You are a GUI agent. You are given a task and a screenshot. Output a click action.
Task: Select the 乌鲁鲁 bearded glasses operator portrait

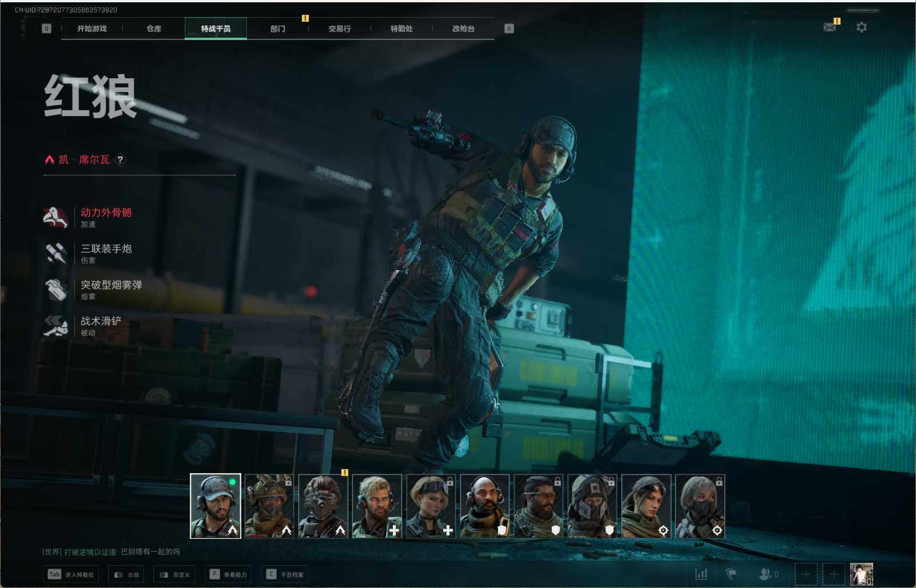tap(538, 506)
